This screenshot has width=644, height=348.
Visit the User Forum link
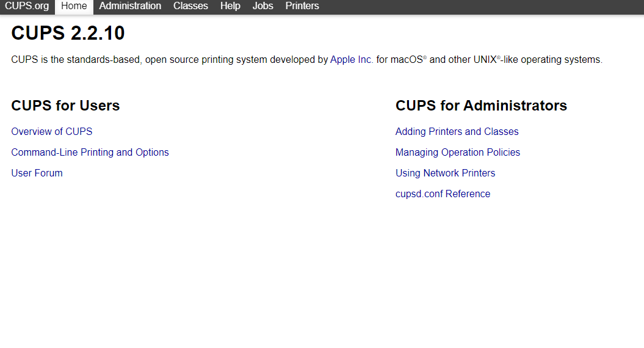click(x=37, y=173)
